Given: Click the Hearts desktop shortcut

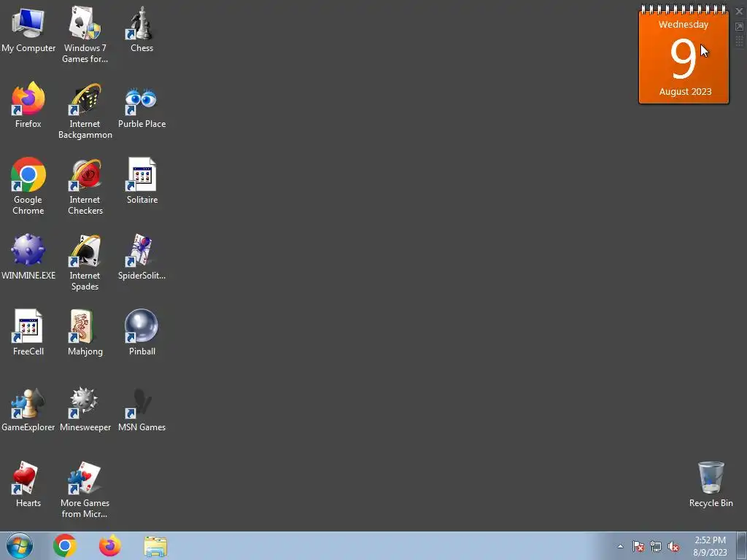Looking at the screenshot, I should click(x=28, y=484).
